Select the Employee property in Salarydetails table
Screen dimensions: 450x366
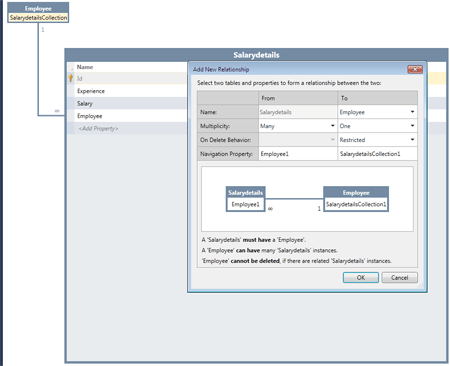(127, 116)
